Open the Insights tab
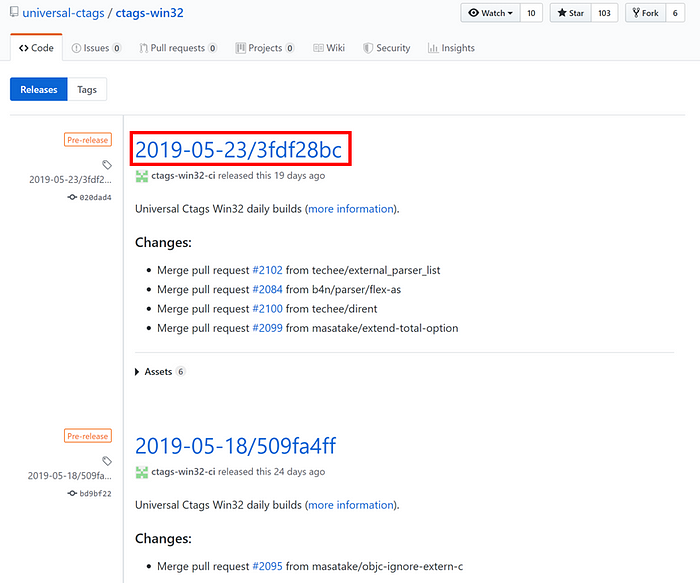Image resolution: width=700 pixels, height=583 pixels. pos(451,48)
